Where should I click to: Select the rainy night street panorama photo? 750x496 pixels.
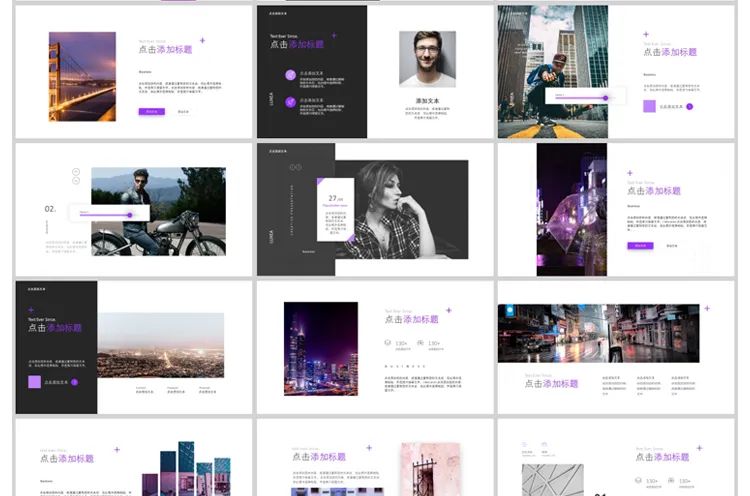(x=598, y=333)
